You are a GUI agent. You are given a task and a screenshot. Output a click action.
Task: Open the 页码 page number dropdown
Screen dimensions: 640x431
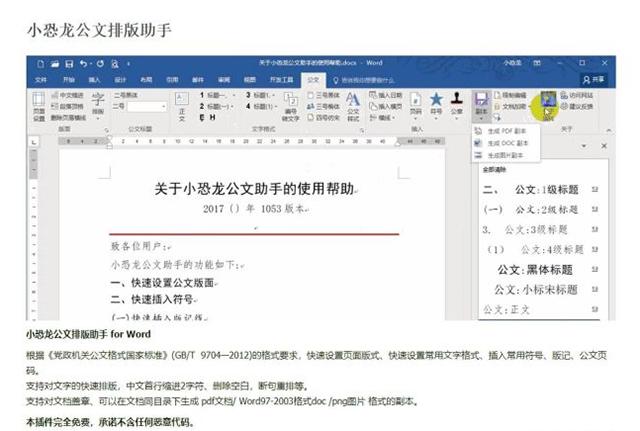click(416, 107)
